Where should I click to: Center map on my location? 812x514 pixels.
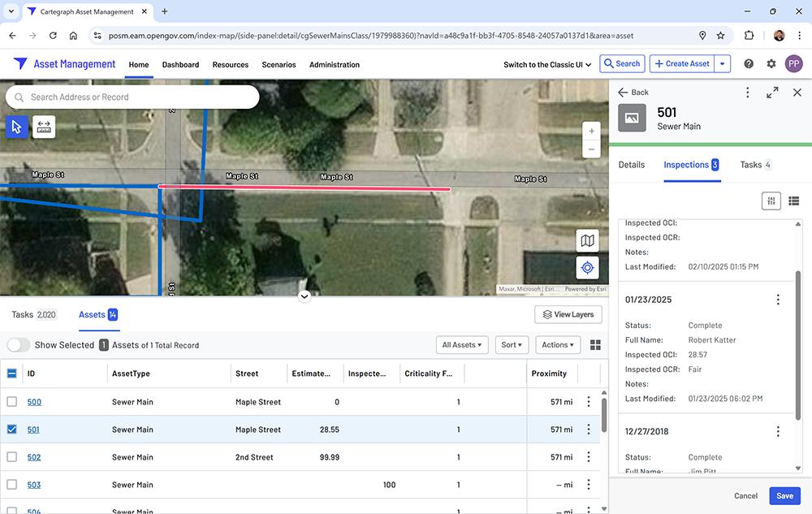pyautogui.click(x=587, y=268)
